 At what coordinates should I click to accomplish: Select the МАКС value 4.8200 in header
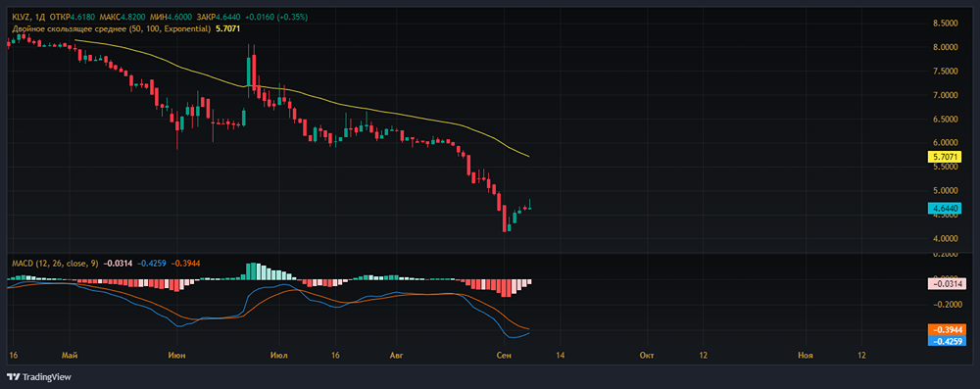point(133,18)
